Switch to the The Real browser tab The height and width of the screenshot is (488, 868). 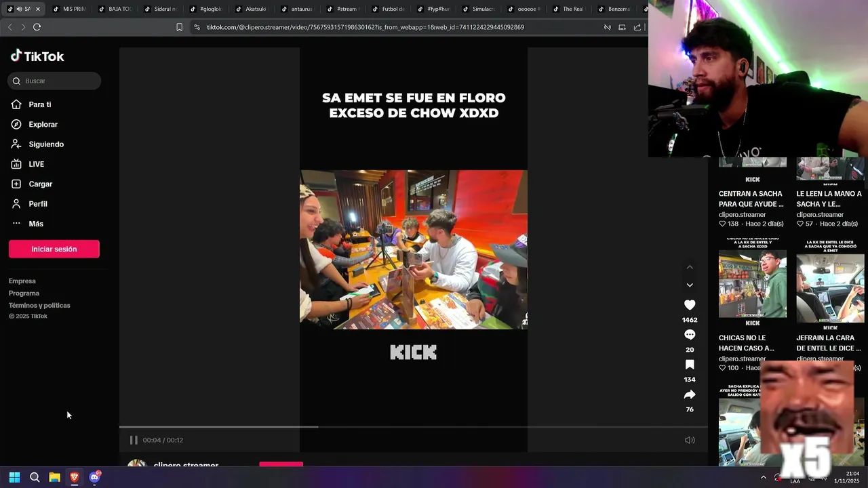point(570,9)
